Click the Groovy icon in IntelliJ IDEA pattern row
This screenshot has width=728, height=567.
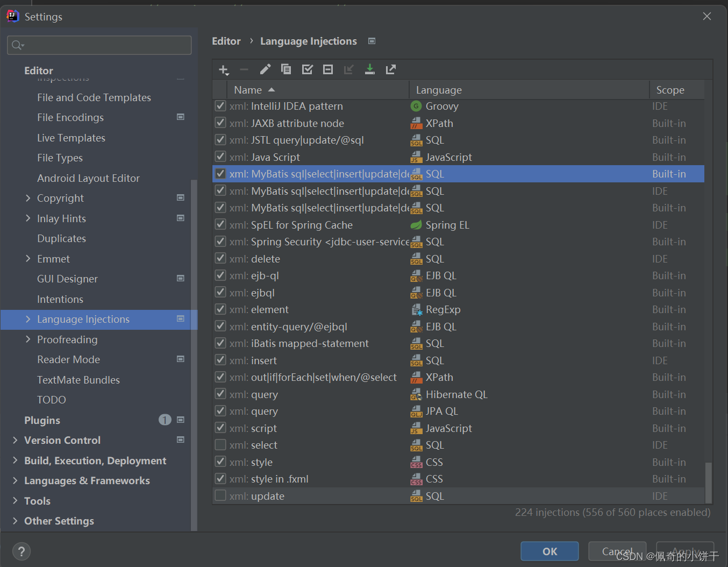tap(416, 106)
